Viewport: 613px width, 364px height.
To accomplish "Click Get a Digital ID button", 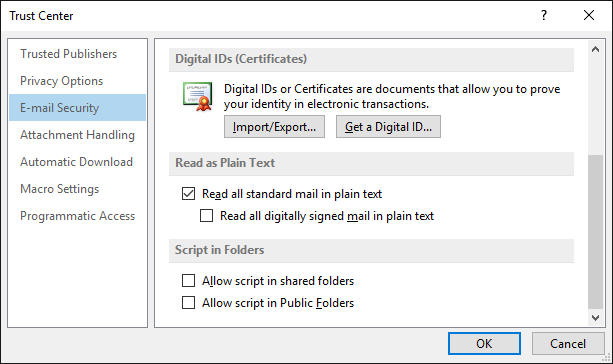I will (x=388, y=127).
